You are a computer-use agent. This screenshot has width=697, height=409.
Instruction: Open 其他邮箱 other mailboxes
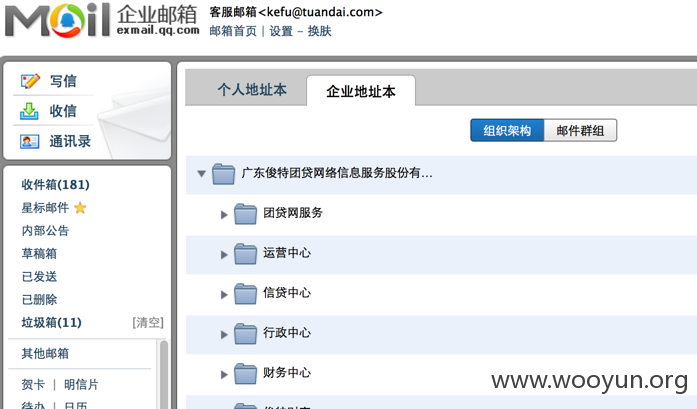pos(45,353)
